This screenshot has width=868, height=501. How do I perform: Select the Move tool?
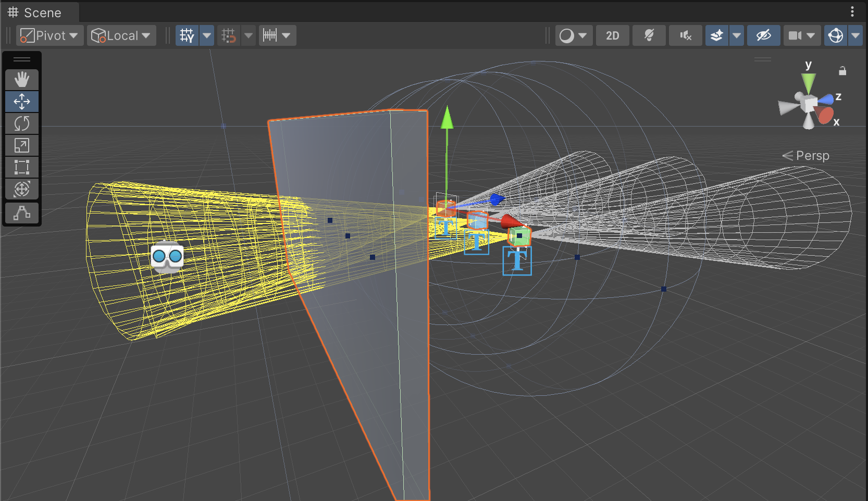22,102
